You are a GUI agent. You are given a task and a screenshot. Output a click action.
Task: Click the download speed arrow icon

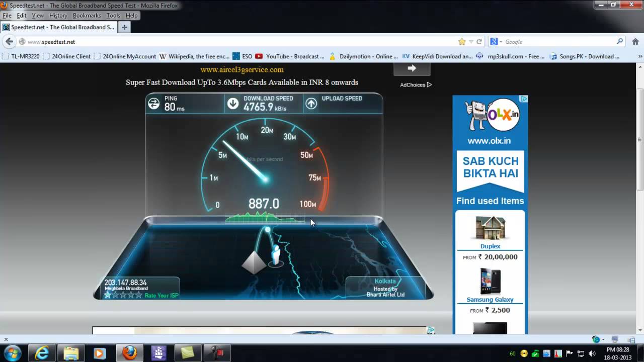232,104
